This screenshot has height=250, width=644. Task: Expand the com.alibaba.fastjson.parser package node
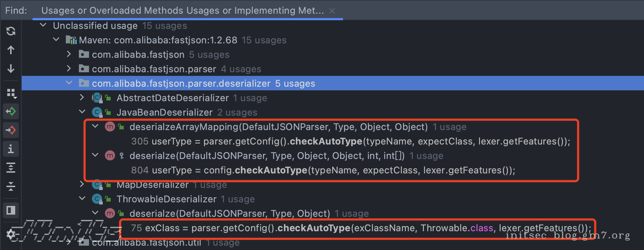tap(69, 69)
